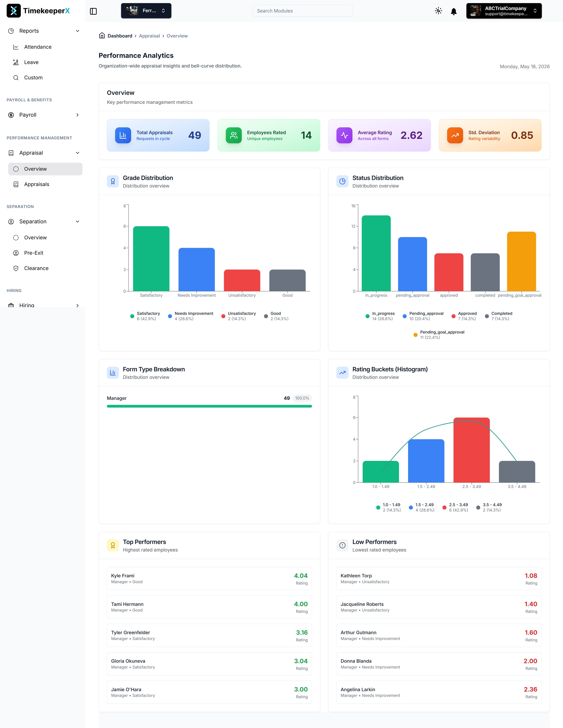Click the home icon in breadcrumb

coord(102,36)
